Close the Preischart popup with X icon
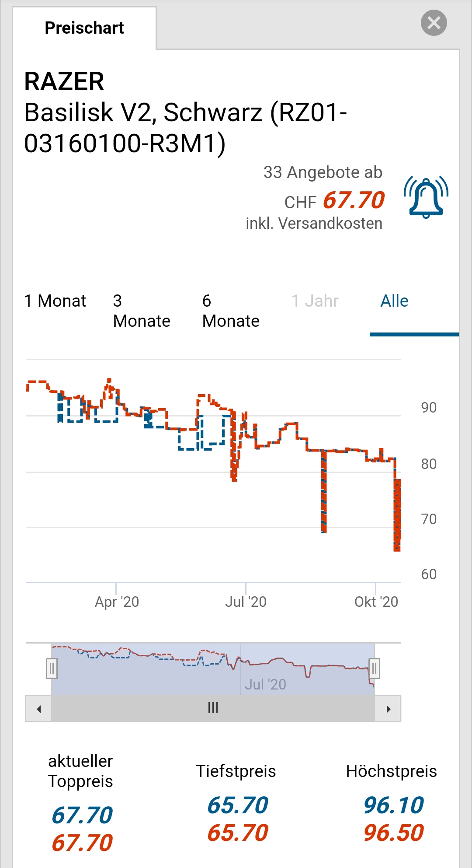 pyautogui.click(x=434, y=23)
